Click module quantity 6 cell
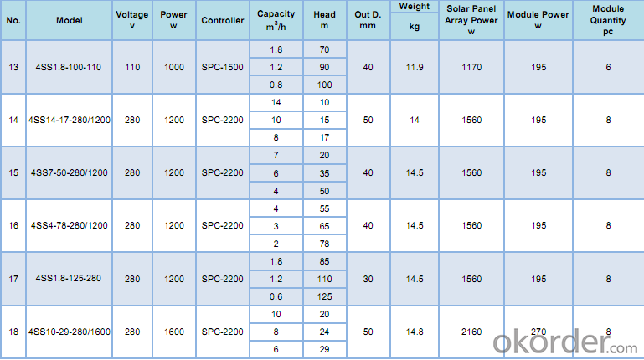Screen dimensions: 644x360 point(608,67)
